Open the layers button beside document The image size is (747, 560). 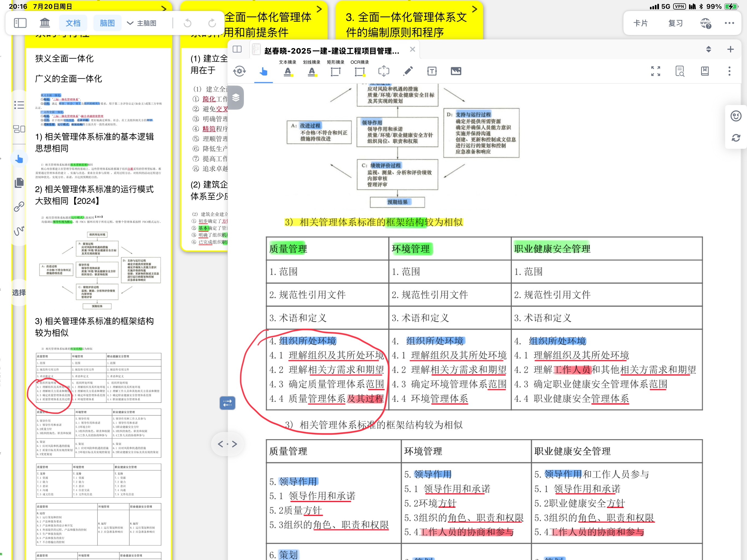tap(236, 98)
